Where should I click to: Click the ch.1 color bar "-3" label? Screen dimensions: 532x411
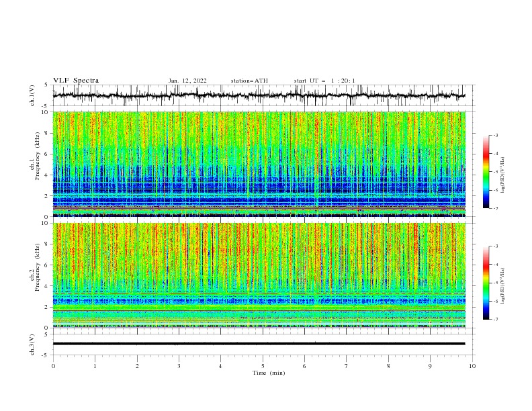coord(495,135)
